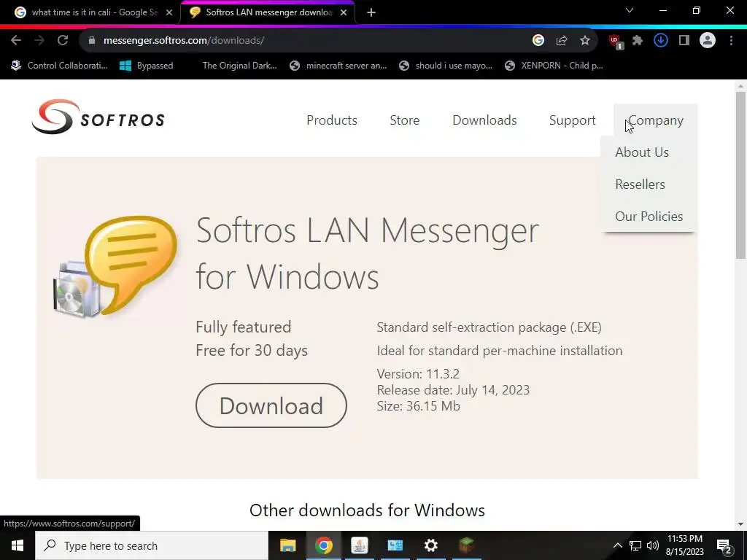The width and height of the screenshot is (747, 560).
Task: Toggle the browser side panel
Action: tap(684, 41)
